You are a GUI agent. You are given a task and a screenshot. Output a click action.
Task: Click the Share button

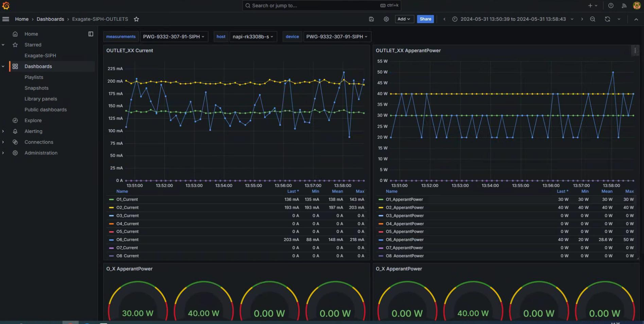pos(425,19)
